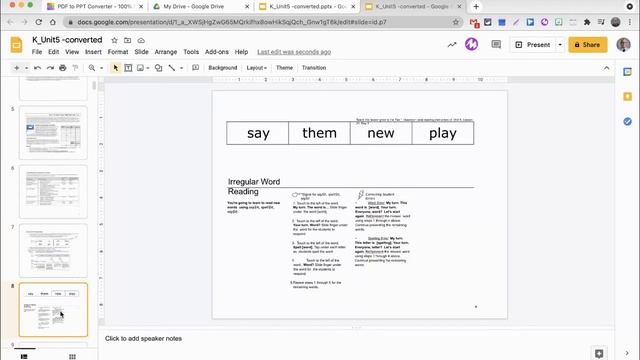Move presentation to folder icon
Viewport: 640px width, 360px height.
tap(127, 40)
